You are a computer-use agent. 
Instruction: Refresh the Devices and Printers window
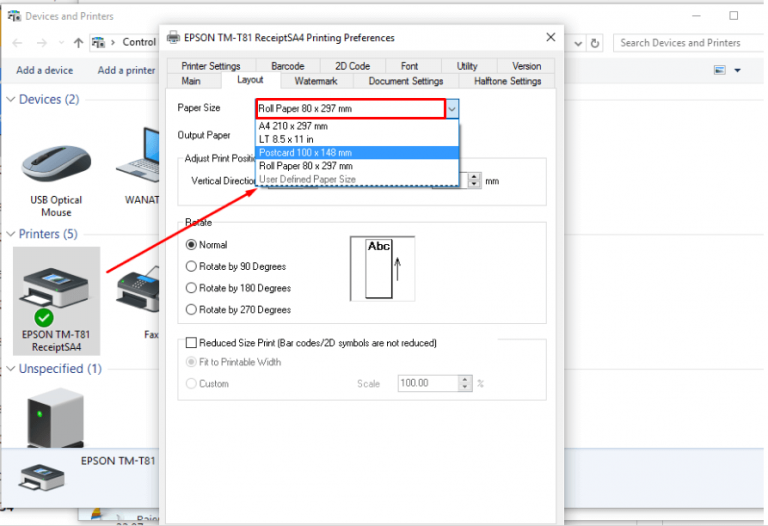coord(595,43)
